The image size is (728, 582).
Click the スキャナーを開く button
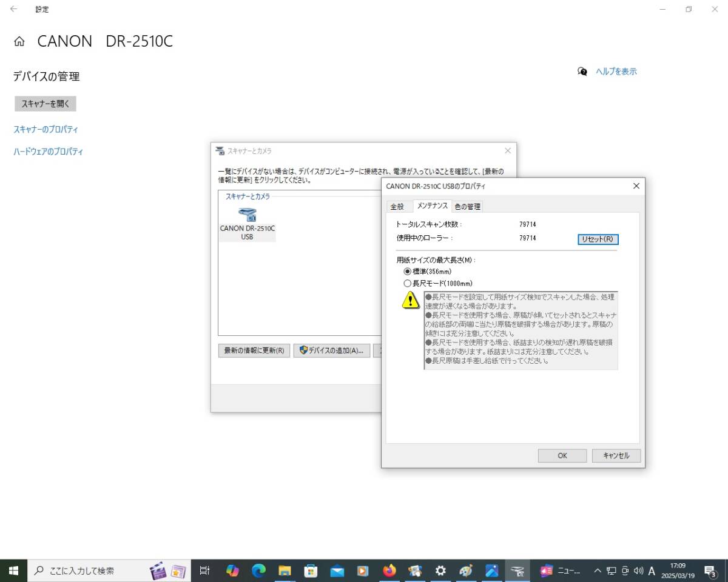point(45,104)
